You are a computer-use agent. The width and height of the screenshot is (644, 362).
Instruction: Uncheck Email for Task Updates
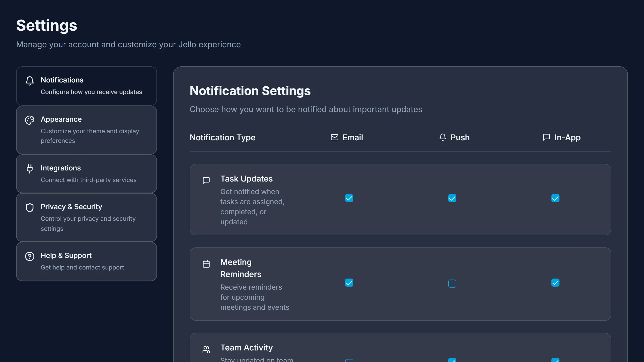click(349, 198)
